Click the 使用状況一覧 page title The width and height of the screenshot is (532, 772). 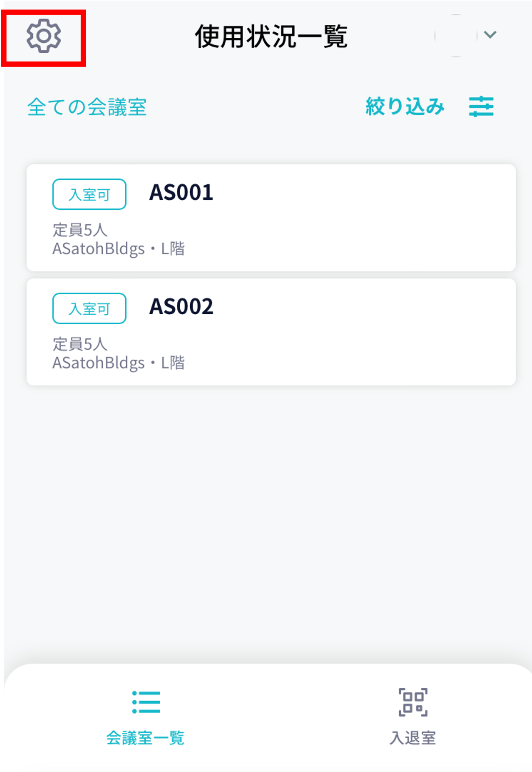coord(271,37)
